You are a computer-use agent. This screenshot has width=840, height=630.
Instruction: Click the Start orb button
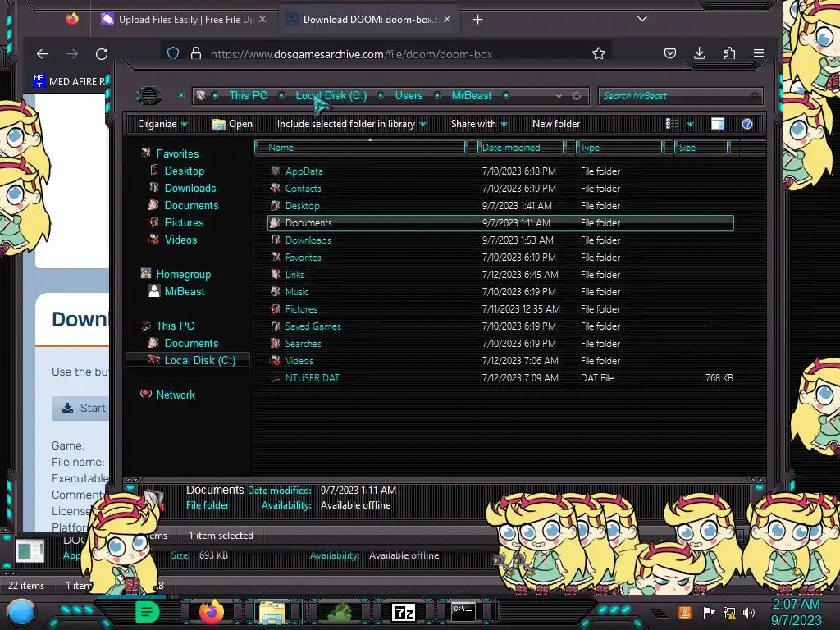click(21, 613)
